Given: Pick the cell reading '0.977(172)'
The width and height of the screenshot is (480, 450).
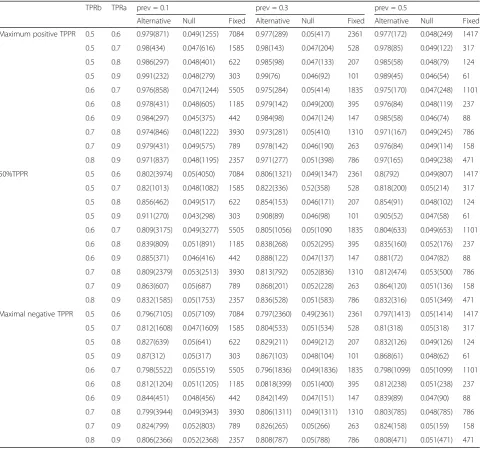Looking at the screenshot, I should (x=391, y=34).
